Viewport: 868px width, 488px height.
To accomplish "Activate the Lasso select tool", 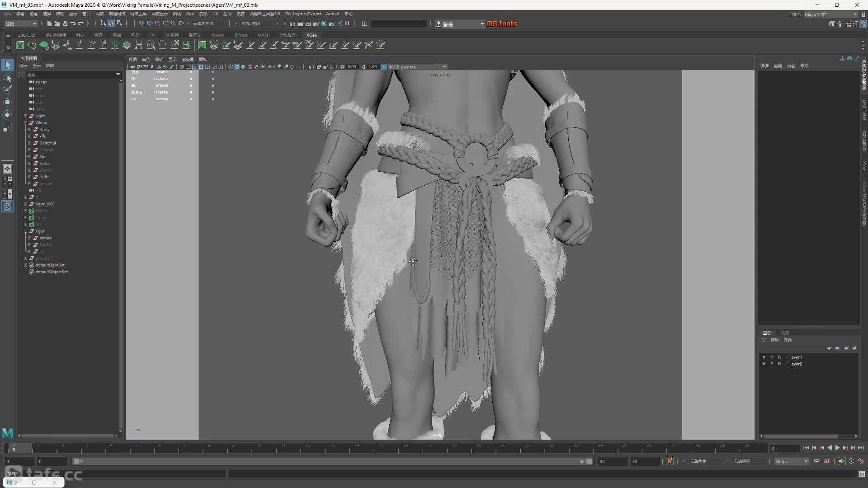I will [x=8, y=78].
